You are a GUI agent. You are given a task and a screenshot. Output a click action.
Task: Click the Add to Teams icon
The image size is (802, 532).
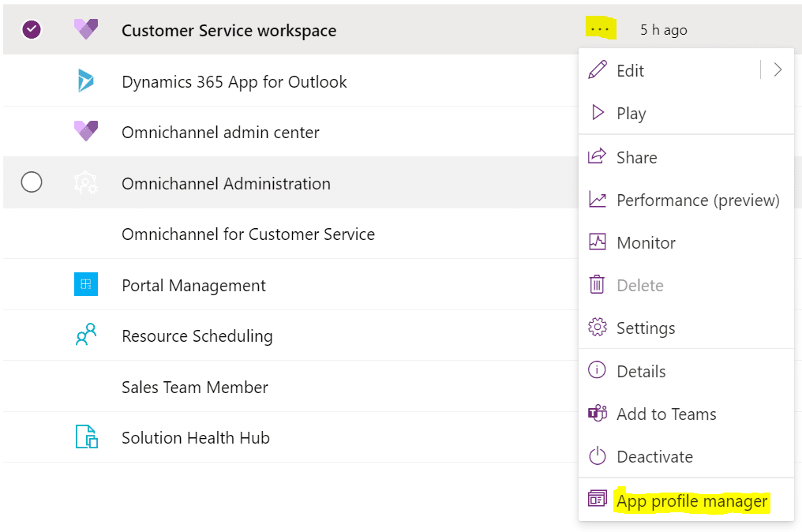(x=598, y=414)
